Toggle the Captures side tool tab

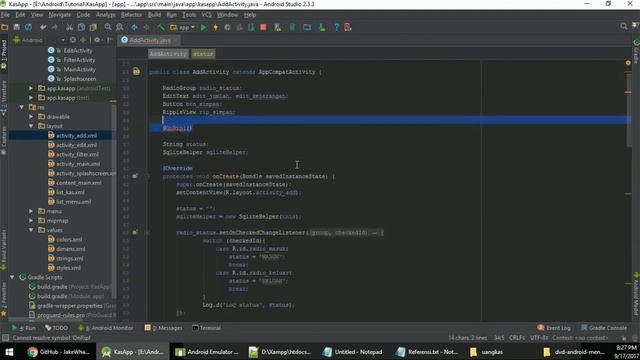click(x=4, y=140)
